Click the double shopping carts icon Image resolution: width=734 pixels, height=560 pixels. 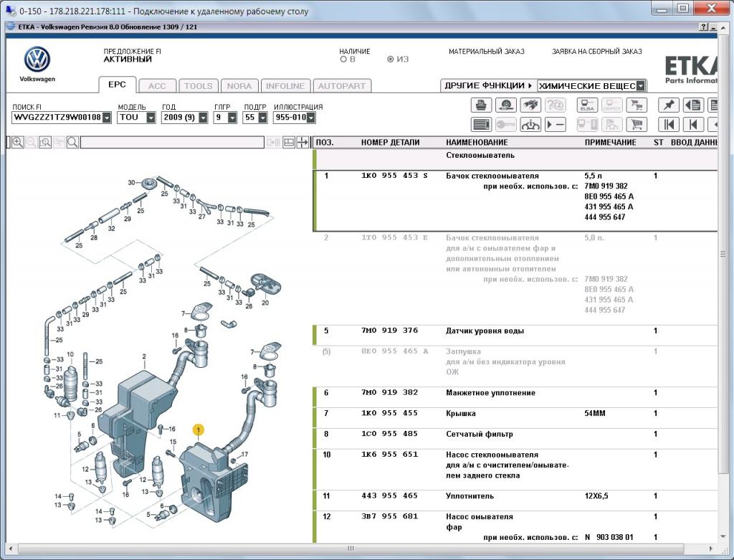point(637,105)
